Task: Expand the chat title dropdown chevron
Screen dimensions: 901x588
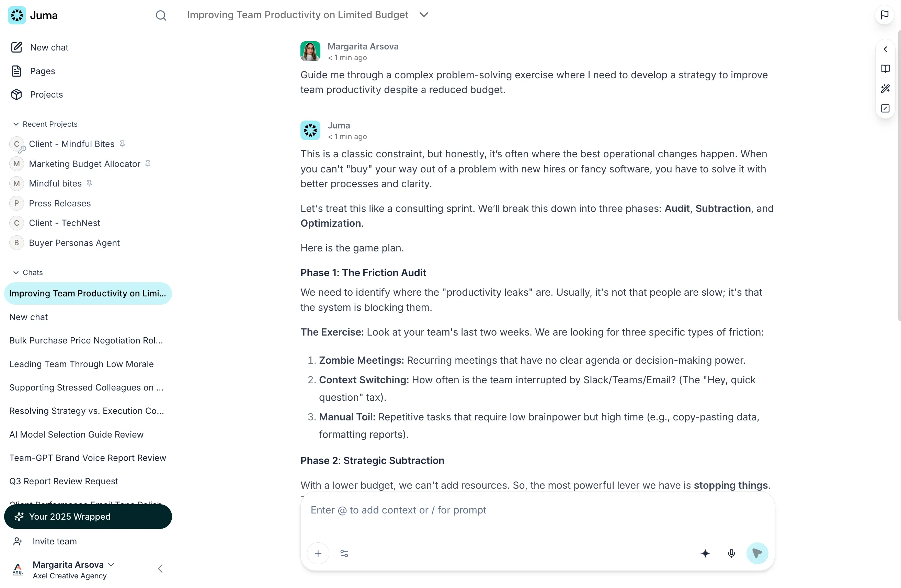Action: (x=424, y=15)
